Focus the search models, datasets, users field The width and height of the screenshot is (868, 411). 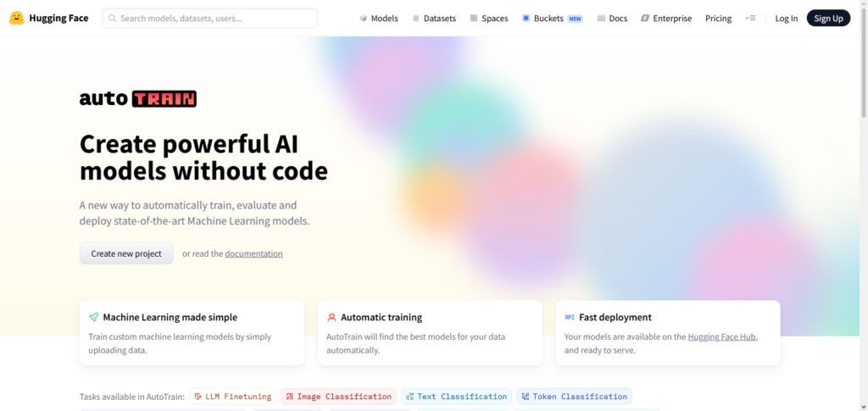pos(210,19)
